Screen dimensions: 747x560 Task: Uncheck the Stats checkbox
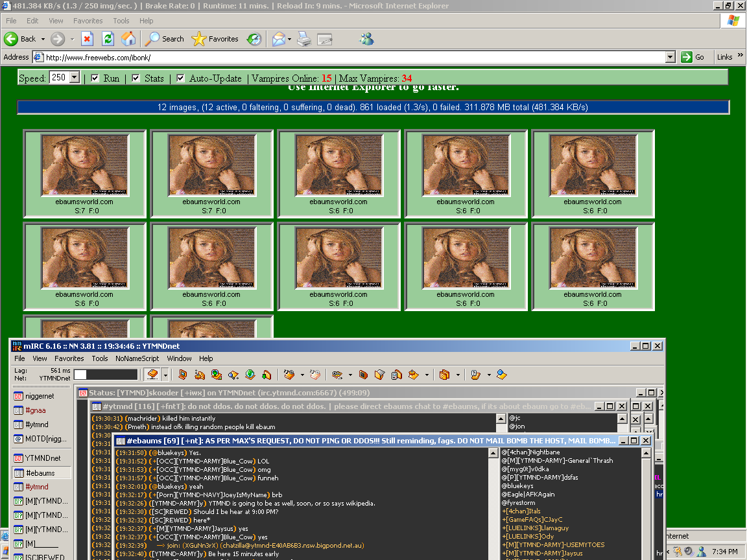[136, 78]
